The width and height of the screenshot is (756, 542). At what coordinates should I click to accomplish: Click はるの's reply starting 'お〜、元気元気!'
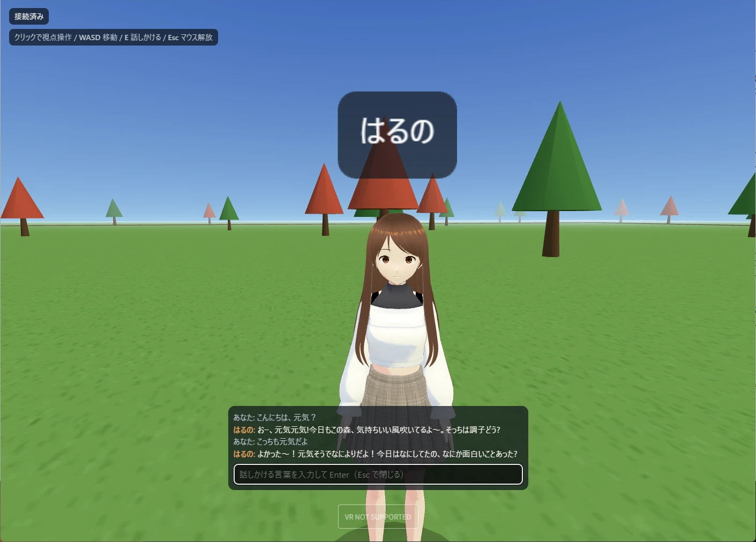pyautogui.click(x=366, y=430)
